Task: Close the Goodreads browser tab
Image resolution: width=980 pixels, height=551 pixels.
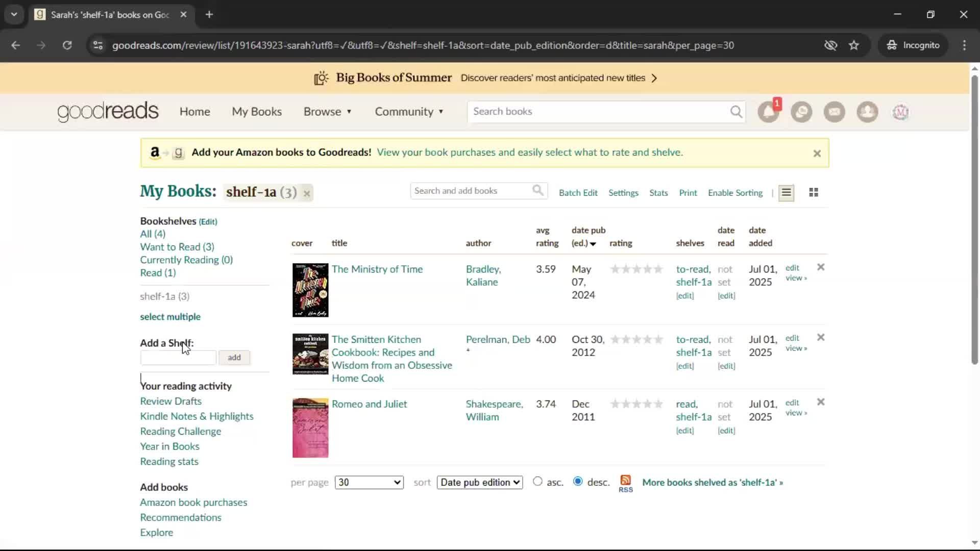Action: (183, 14)
